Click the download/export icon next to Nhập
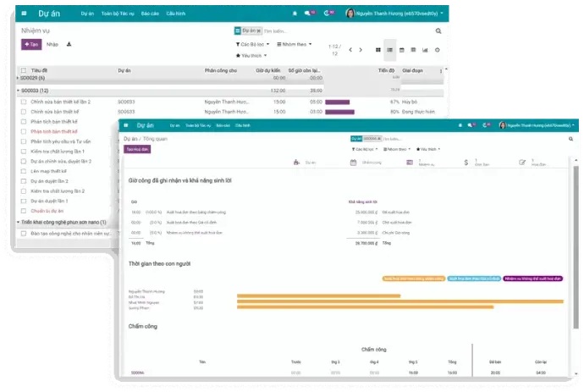Screen dimensions: 584x392 tap(69, 44)
